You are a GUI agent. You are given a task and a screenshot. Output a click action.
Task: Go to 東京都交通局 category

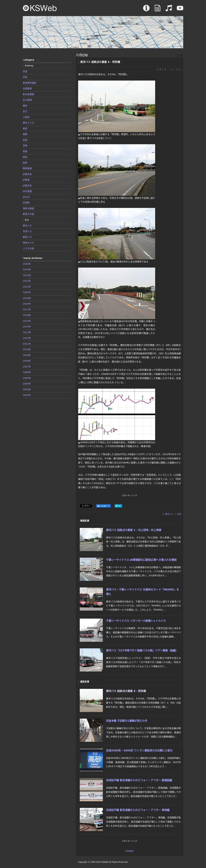[x=30, y=83]
